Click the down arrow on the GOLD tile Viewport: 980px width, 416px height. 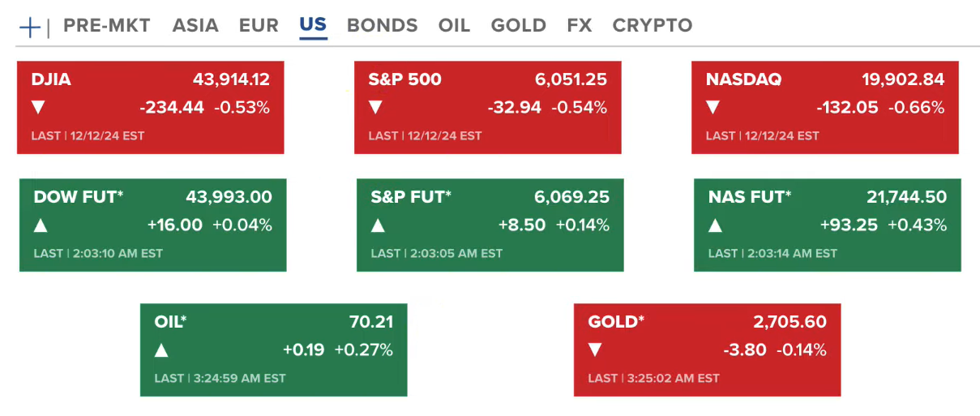point(595,350)
